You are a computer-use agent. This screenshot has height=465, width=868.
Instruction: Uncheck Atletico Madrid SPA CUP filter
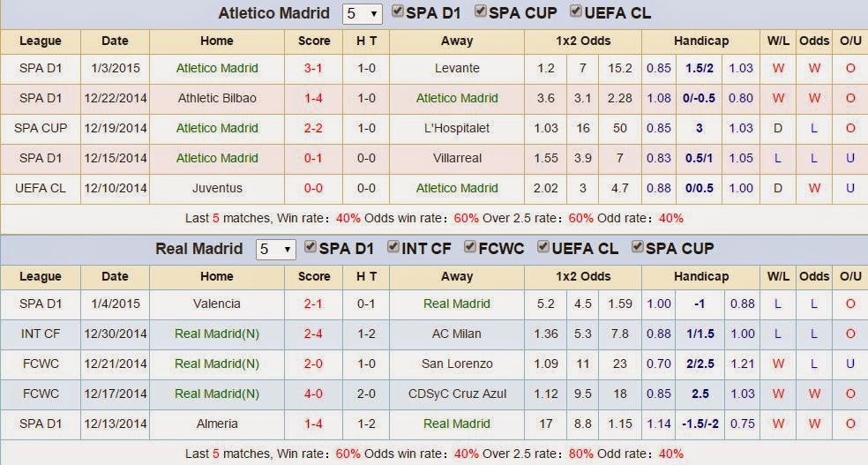click(x=481, y=12)
